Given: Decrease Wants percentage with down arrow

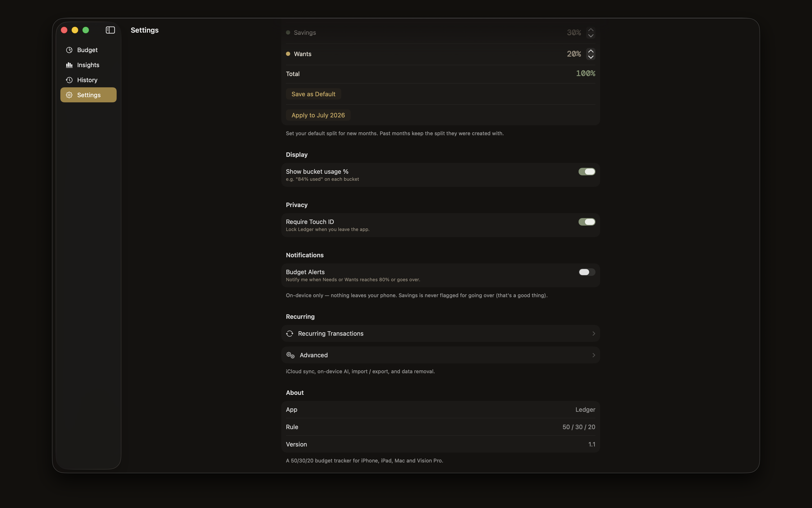Looking at the screenshot, I should (591, 57).
